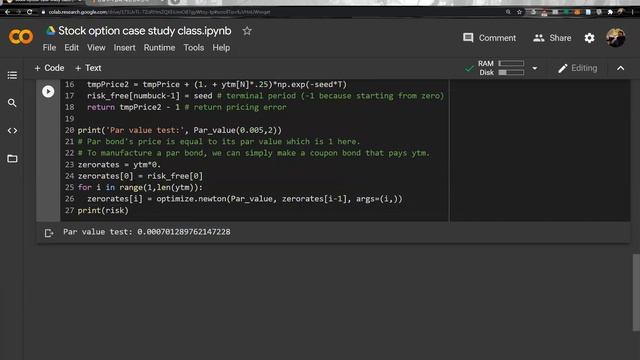Click the page vertical scrollbar
This screenshot has height=360, width=640.
(x=636, y=292)
